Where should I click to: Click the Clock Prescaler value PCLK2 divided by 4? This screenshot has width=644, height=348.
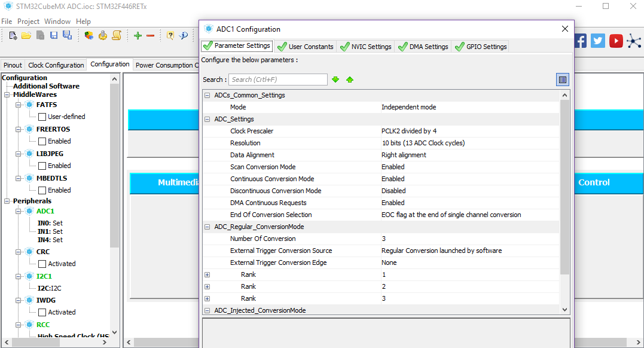pos(409,131)
